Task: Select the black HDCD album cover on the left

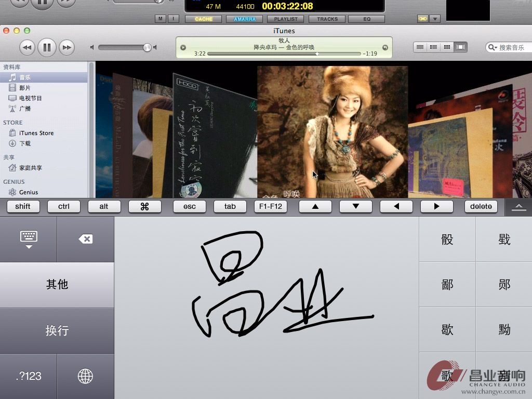Action: pyautogui.click(x=215, y=136)
